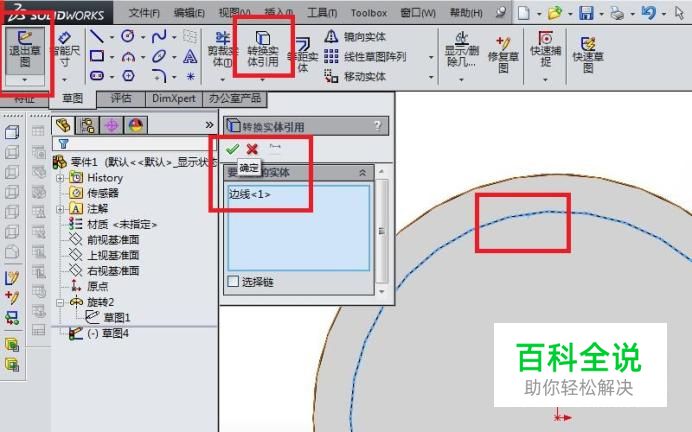Open the FeatureManager design tree tab
Viewport: 692px width, 432px height.
pyautogui.click(x=63, y=126)
